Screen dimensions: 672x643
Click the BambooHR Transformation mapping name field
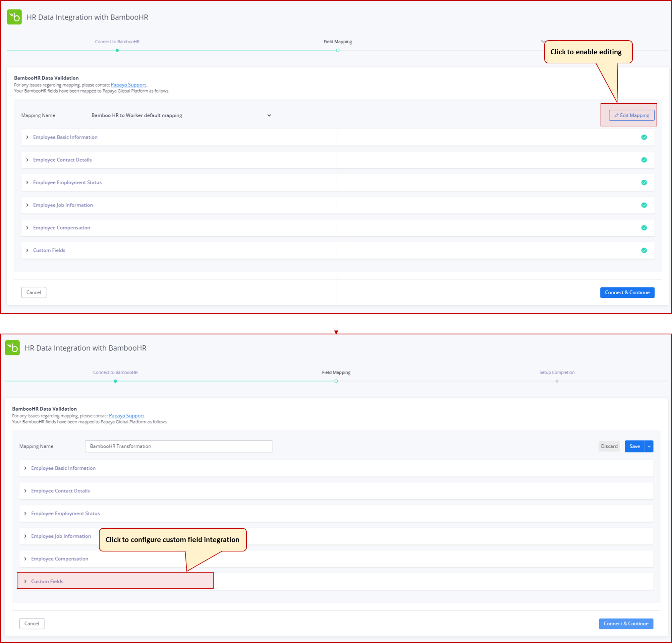pos(179,446)
